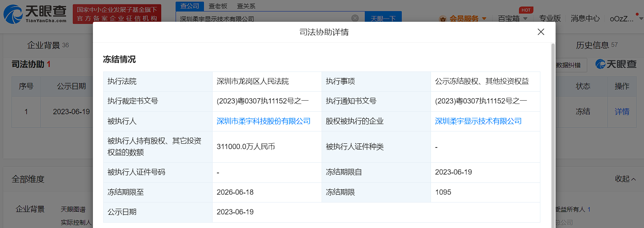
Task: Click the 公示日期 2023-06-19 value in dialog
Action: (235, 212)
